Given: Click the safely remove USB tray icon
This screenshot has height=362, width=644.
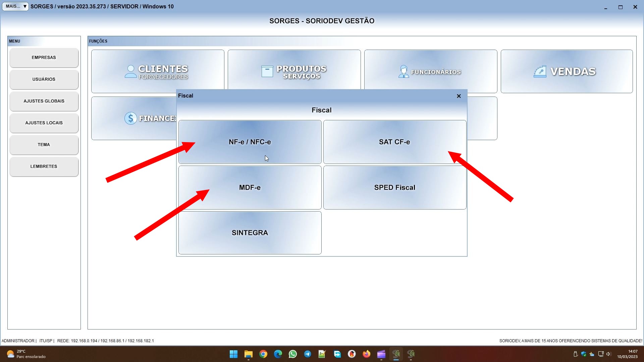Looking at the screenshot, I should tap(576, 354).
